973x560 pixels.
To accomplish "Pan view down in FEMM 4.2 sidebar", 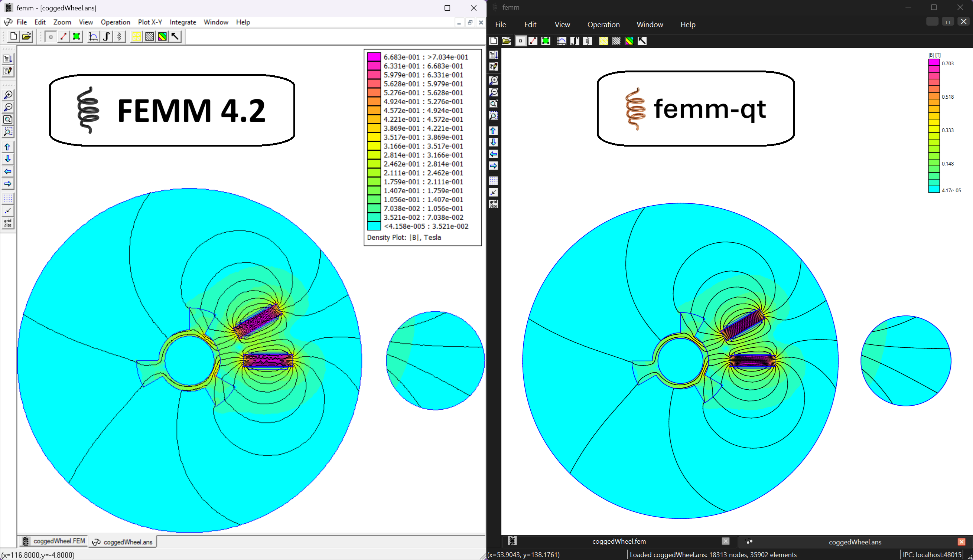I will pyautogui.click(x=8, y=159).
